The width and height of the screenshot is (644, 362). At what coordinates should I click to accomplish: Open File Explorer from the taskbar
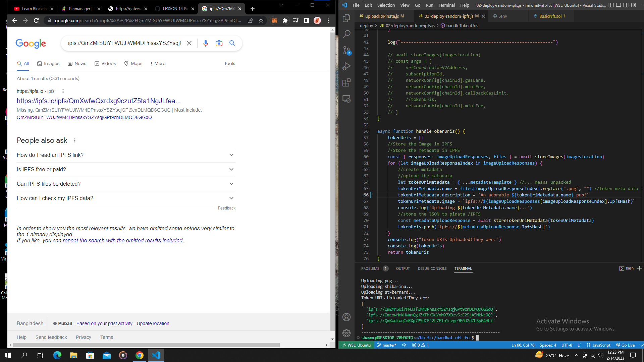tap(74, 355)
